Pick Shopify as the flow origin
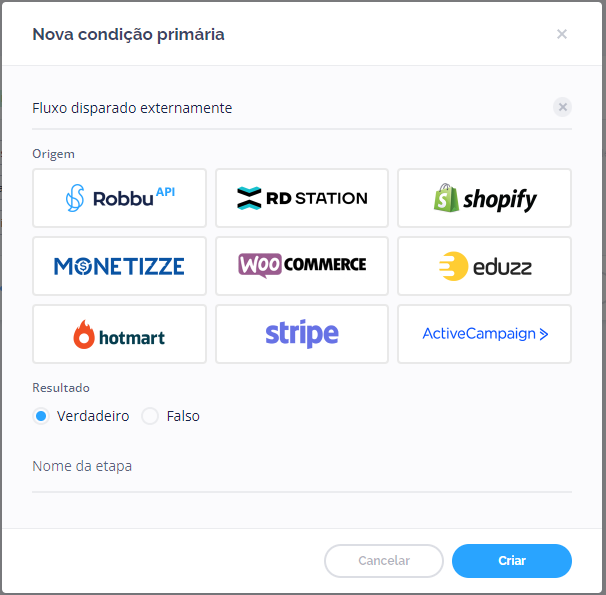This screenshot has height=595, width=606. [484, 198]
